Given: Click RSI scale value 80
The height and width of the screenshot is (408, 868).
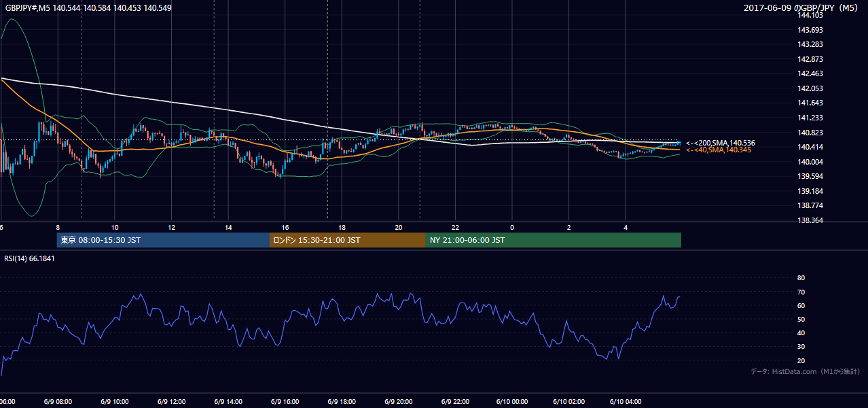Looking at the screenshot, I should point(801,278).
